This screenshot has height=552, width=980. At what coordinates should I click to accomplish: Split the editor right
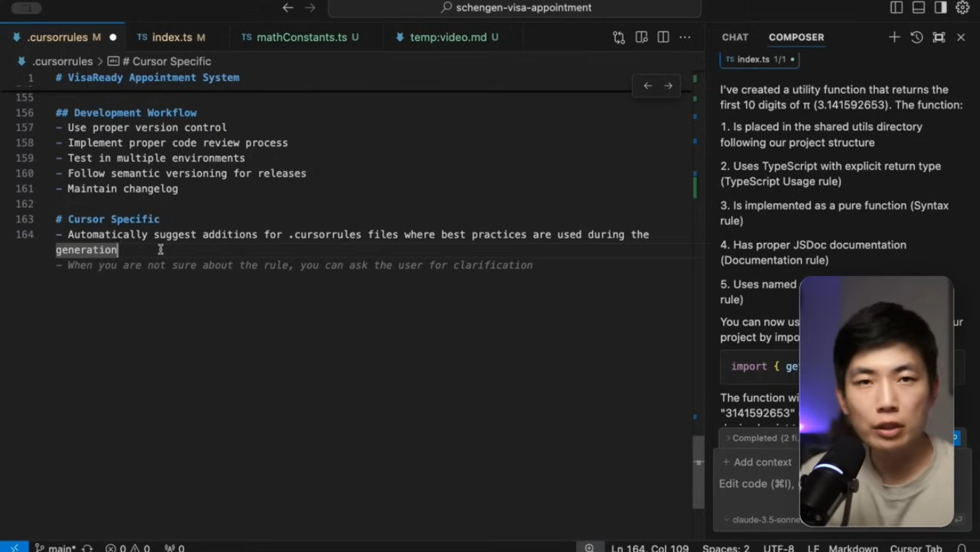[663, 37]
